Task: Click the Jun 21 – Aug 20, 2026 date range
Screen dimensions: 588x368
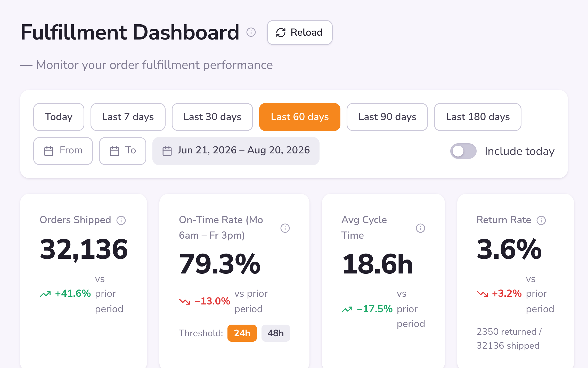Action: click(236, 151)
